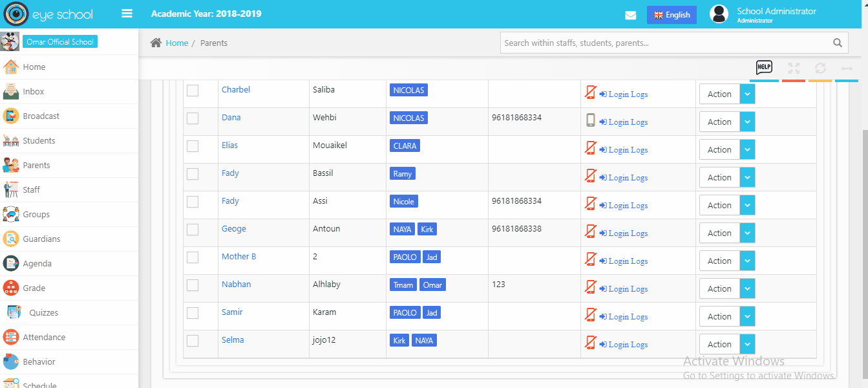The image size is (868, 388).
Task: Select the checkbox for Nabhan Alhlaby
Action: click(x=193, y=285)
